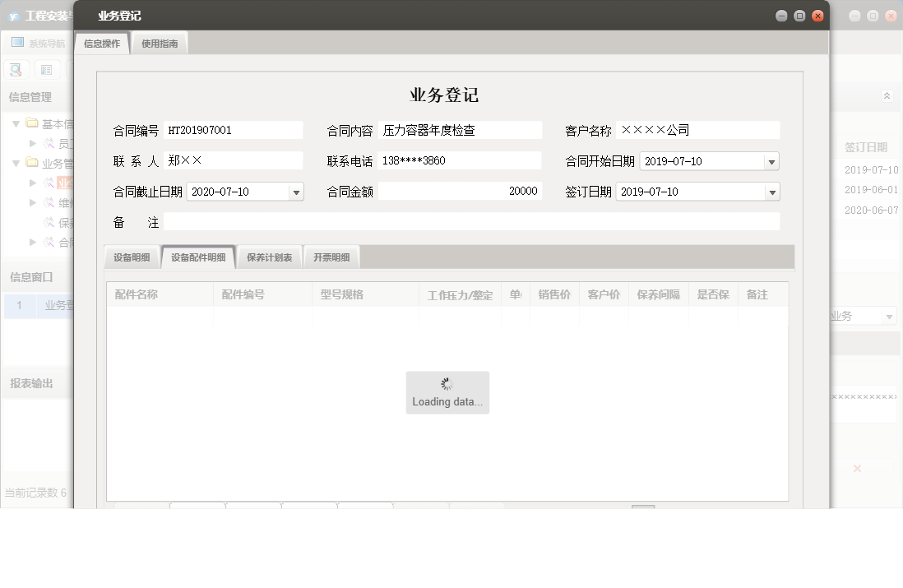
Task: Open the 使用指南 tab
Action: 161,42
